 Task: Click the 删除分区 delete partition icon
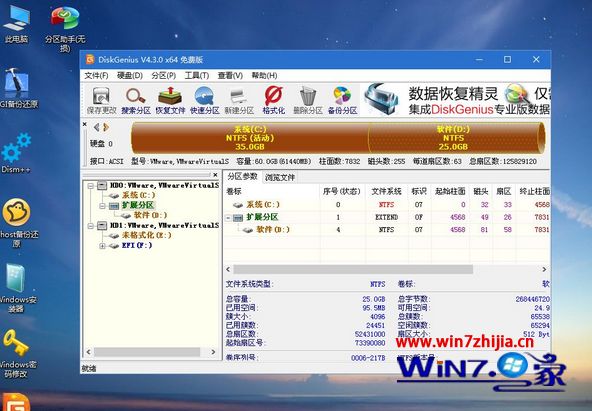pos(308,100)
